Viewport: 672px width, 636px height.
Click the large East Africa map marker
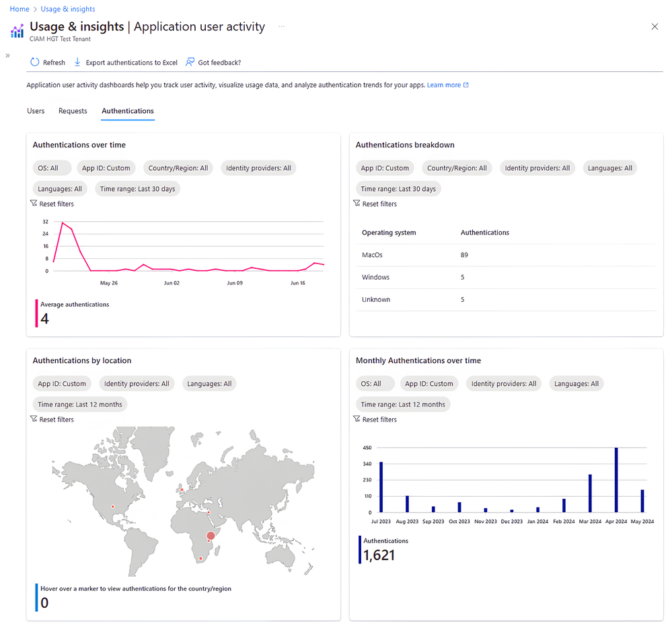[211, 536]
